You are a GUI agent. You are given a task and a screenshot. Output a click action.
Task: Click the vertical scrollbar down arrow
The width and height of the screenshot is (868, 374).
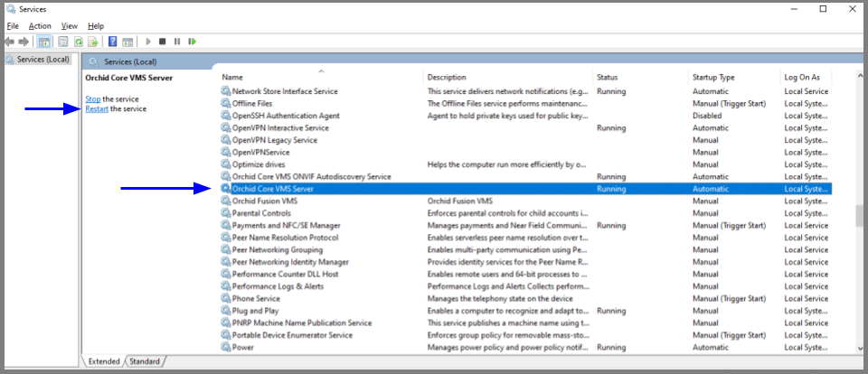pyautogui.click(x=860, y=349)
